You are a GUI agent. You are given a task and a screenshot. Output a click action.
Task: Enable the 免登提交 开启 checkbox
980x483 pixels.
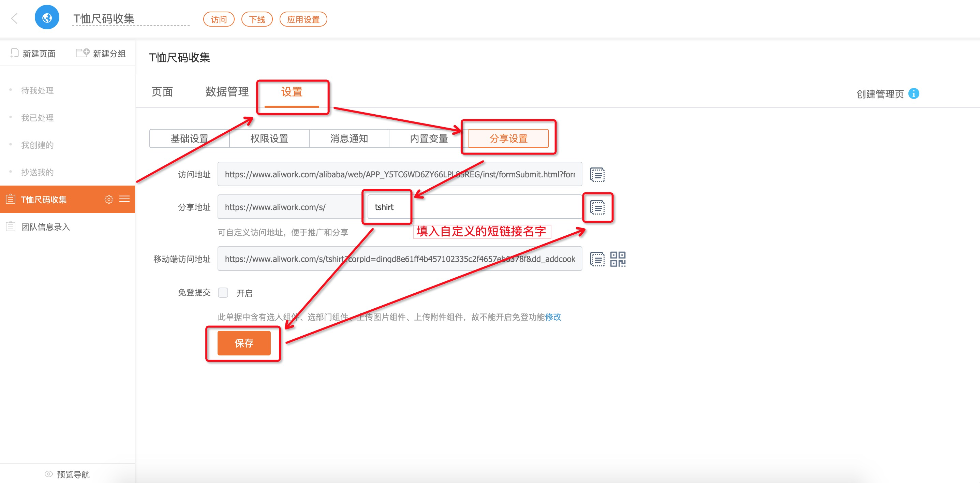223,293
